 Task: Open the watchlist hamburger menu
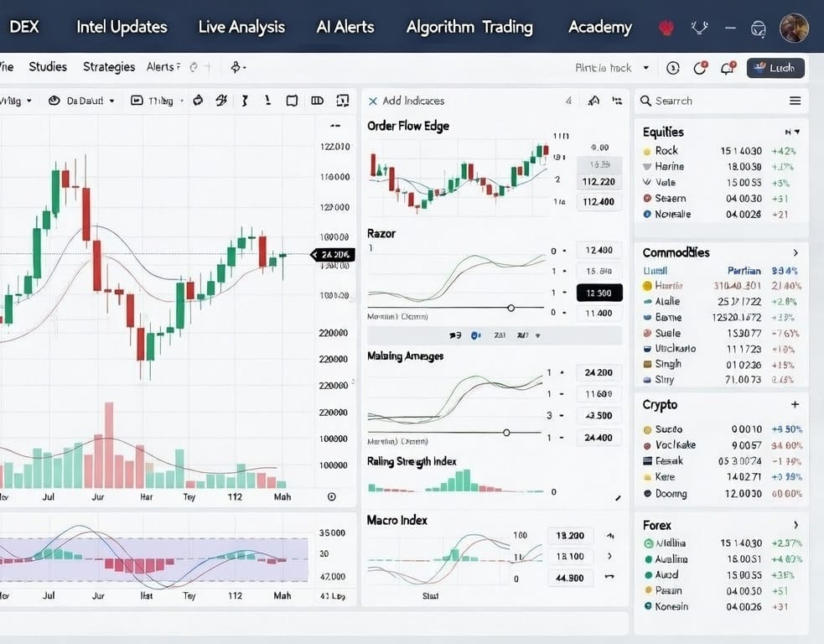coord(795,101)
